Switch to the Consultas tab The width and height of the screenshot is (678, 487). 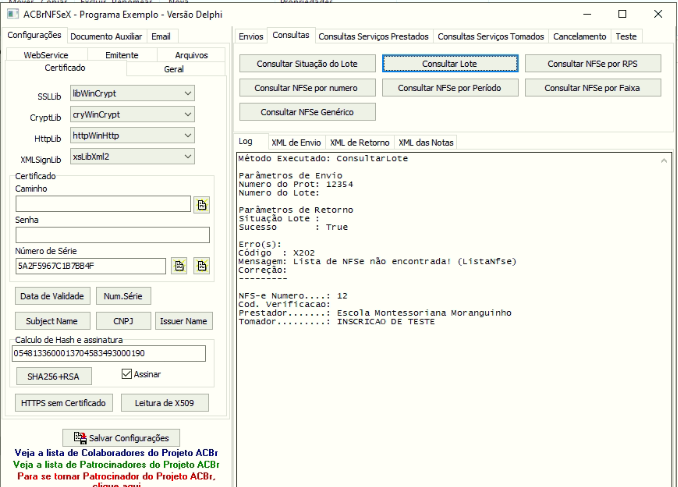[x=291, y=35]
